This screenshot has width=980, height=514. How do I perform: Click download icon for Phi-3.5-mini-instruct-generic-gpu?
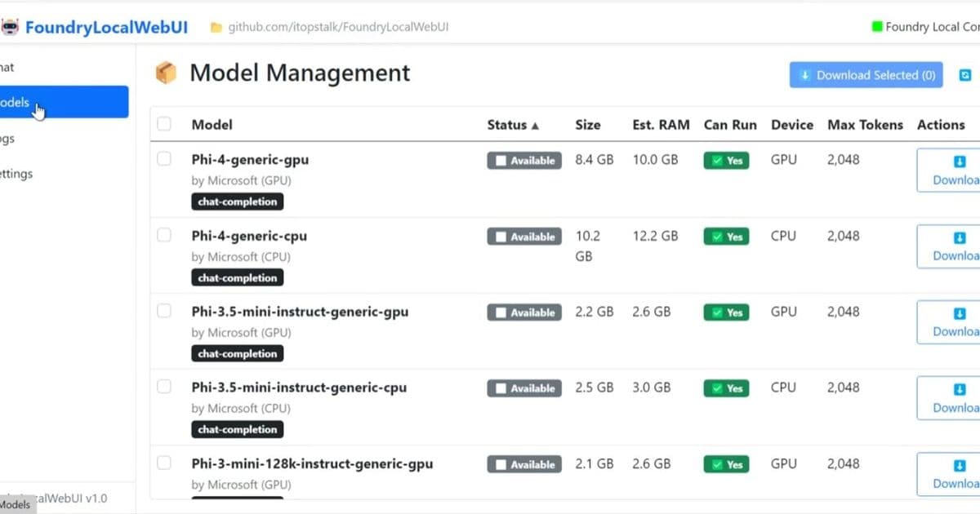(x=960, y=313)
